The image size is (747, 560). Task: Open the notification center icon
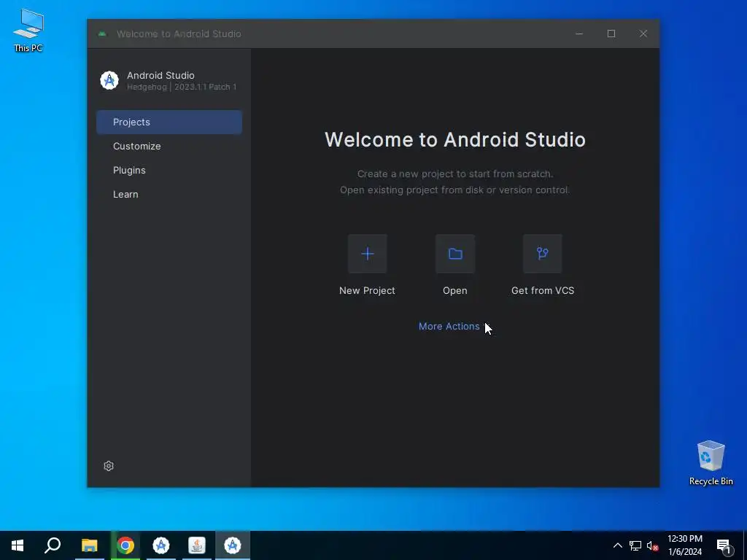[x=724, y=545]
